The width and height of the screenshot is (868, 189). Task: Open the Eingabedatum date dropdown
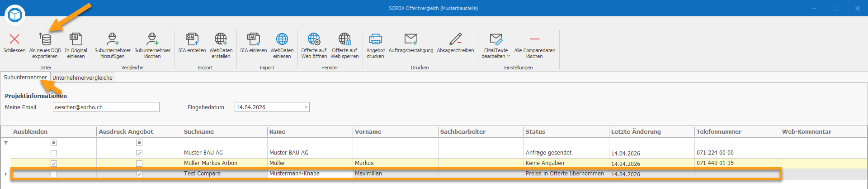306,107
